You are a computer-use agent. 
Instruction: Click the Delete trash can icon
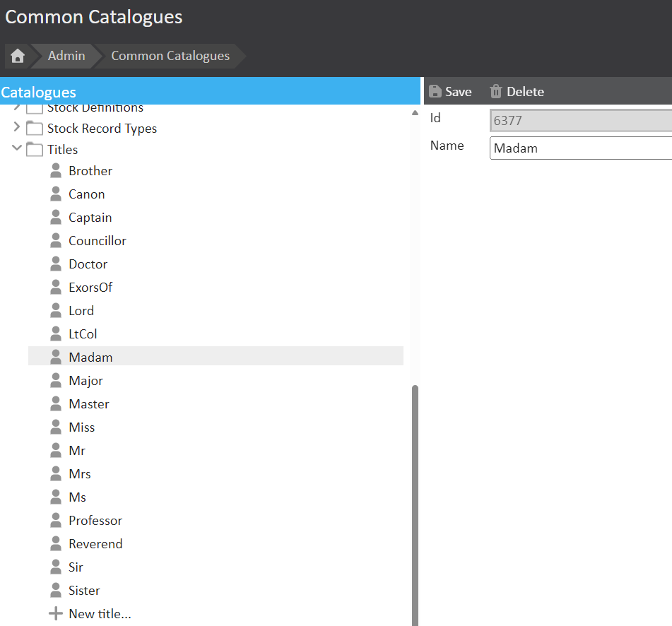(496, 92)
